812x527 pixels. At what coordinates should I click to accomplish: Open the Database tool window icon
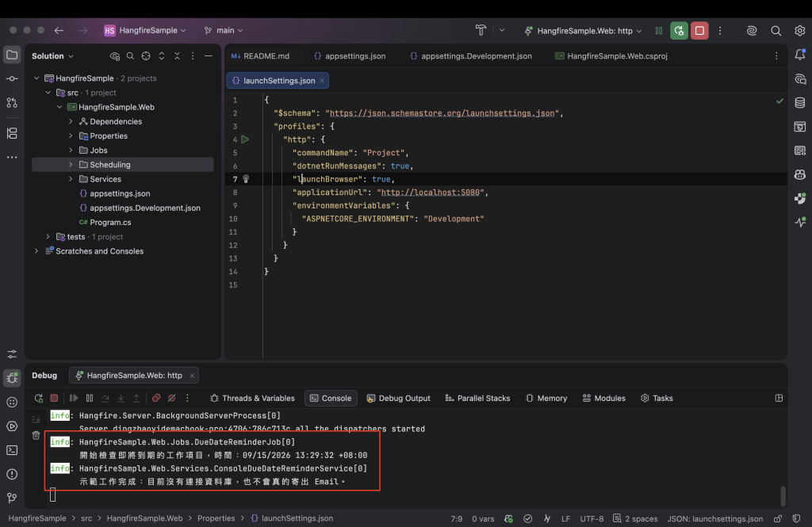(800, 102)
